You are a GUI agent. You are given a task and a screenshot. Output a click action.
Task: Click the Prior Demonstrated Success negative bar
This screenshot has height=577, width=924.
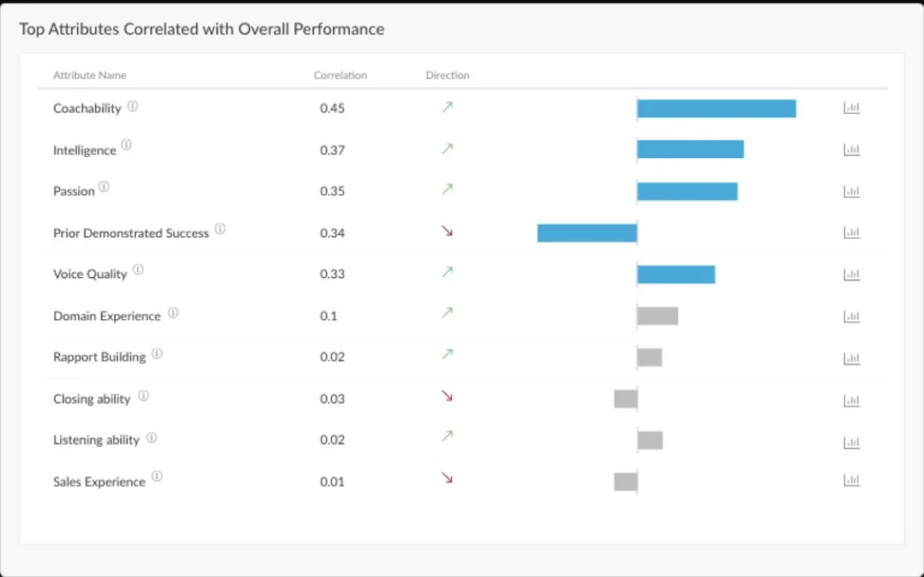click(x=587, y=233)
